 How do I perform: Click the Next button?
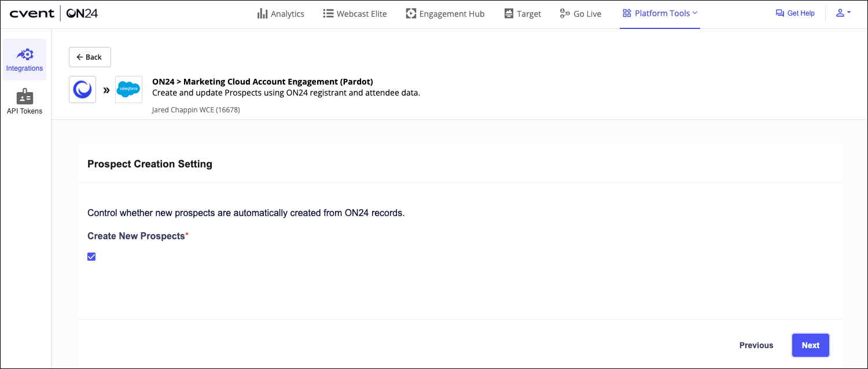tap(810, 345)
